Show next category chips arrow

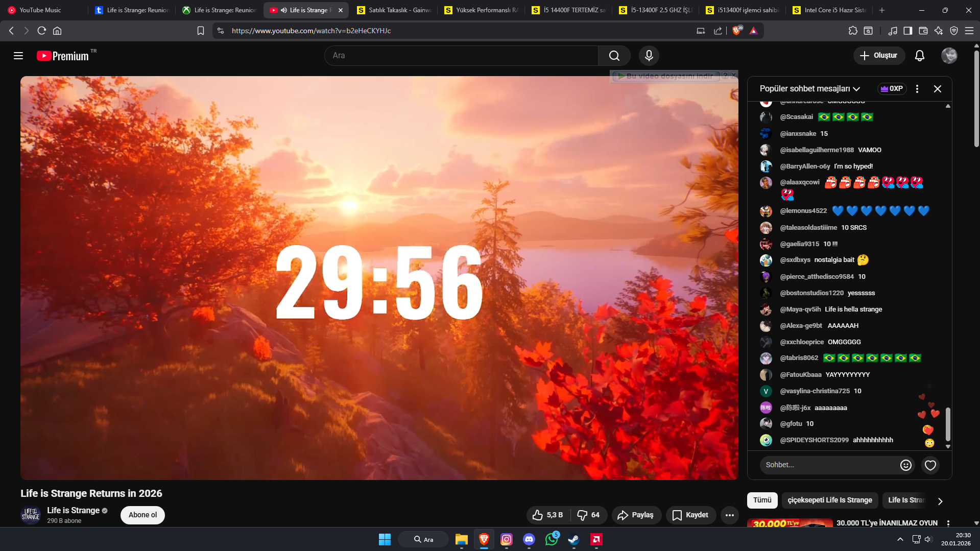pyautogui.click(x=940, y=501)
